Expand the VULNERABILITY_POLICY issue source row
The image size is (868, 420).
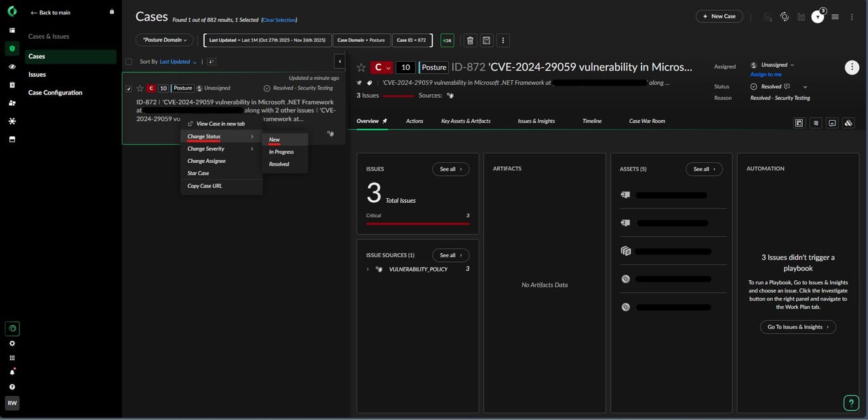pos(368,269)
